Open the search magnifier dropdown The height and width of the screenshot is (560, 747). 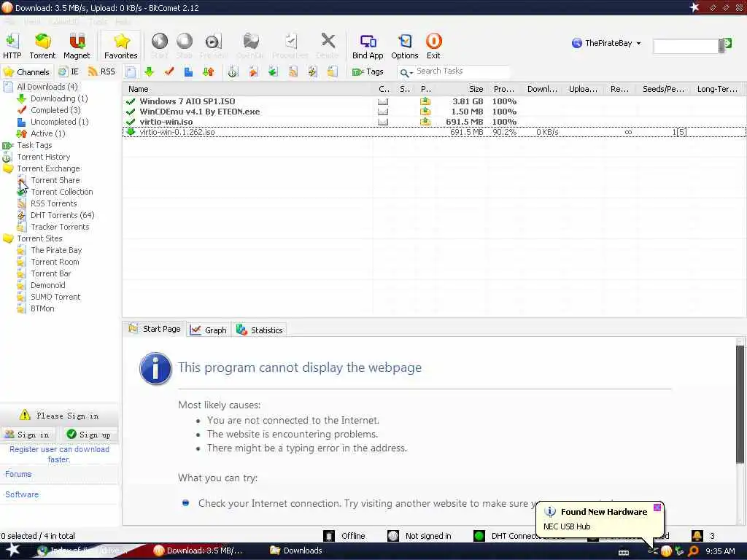(406, 72)
